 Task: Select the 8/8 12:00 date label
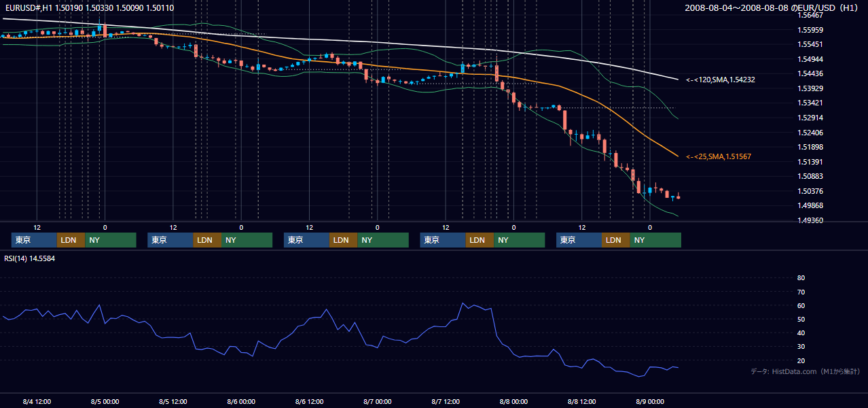tap(581, 401)
